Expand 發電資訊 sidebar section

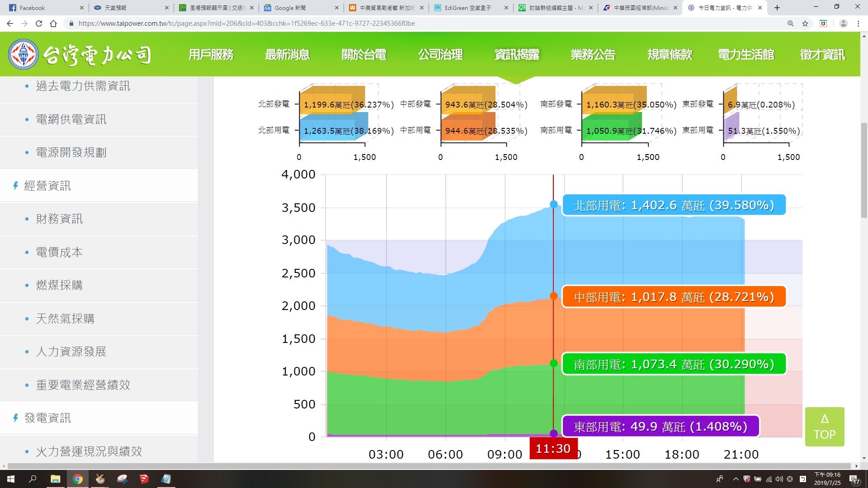(x=47, y=418)
